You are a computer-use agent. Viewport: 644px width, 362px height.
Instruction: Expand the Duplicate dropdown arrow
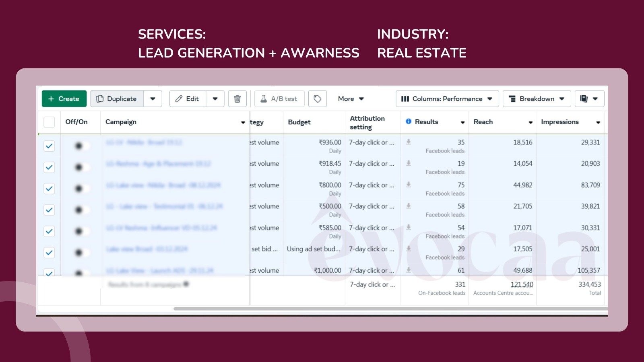pyautogui.click(x=153, y=99)
